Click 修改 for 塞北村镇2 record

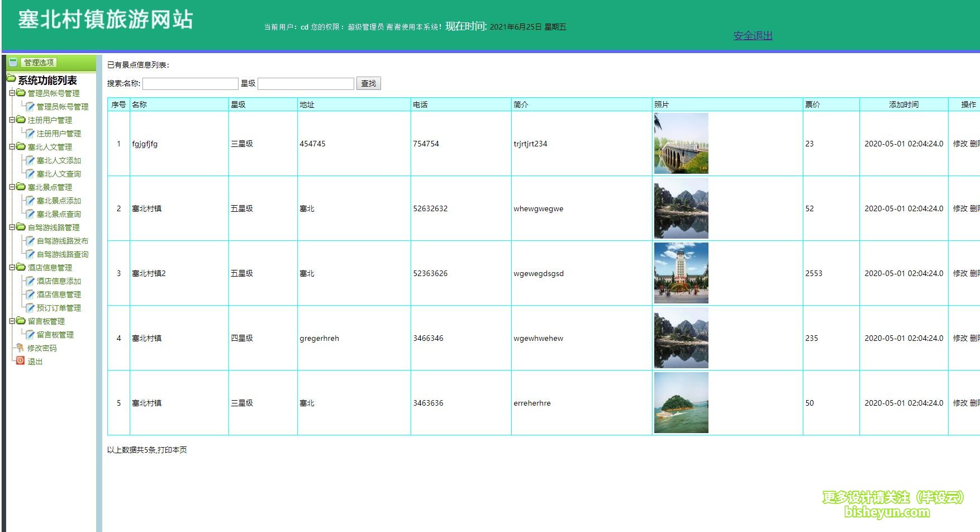[959, 273]
